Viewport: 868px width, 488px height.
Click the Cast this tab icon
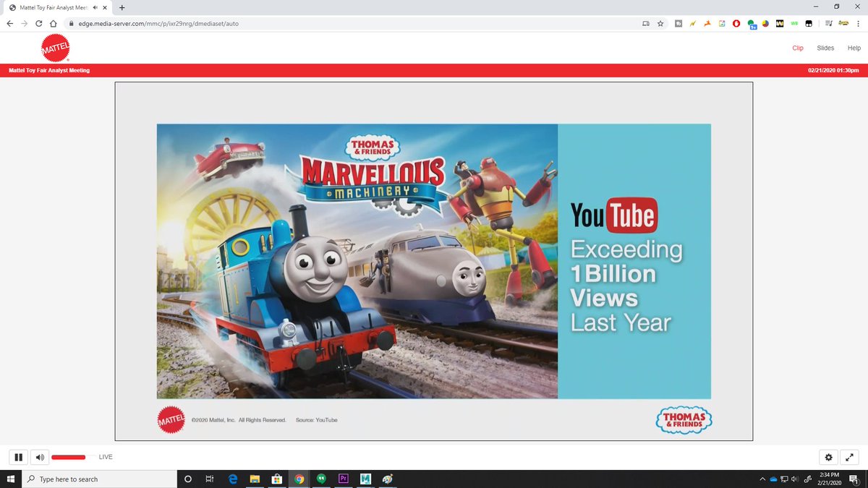click(645, 23)
